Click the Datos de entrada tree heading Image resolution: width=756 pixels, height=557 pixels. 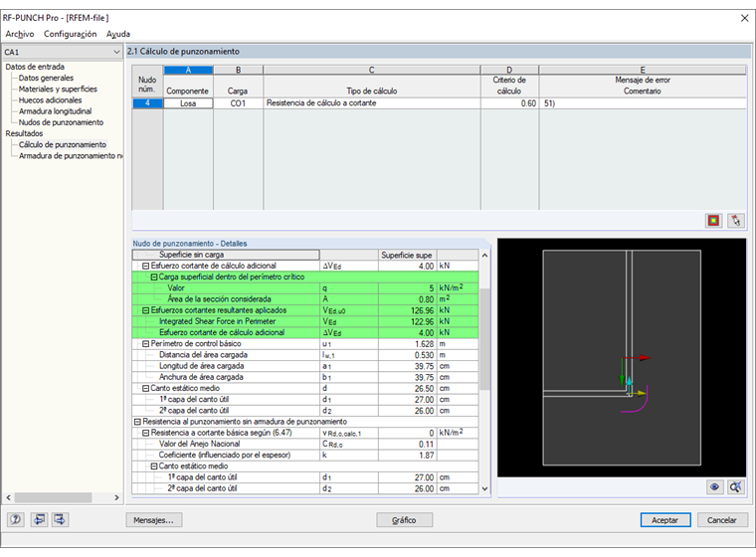coord(35,67)
